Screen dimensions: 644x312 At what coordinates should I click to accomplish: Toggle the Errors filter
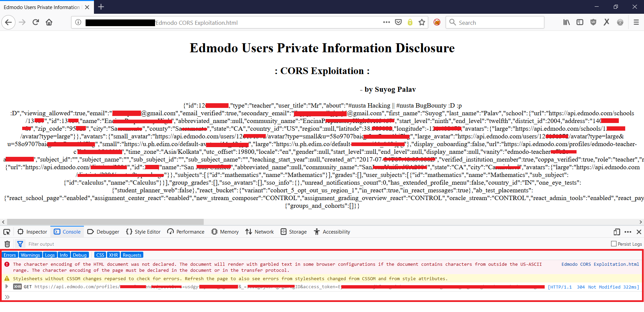[x=10, y=255]
